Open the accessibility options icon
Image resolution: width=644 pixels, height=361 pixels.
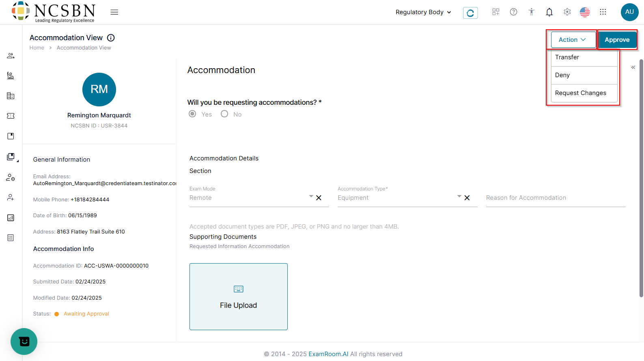click(531, 12)
